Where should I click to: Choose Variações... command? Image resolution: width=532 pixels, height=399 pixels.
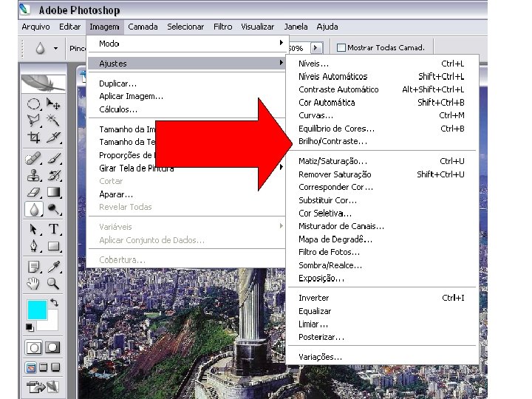pyautogui.click(x=383, y=357)
